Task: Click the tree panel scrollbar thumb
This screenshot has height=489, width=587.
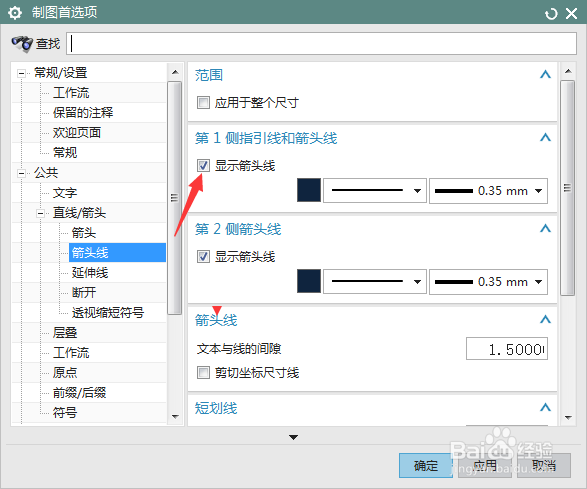Action: [x=174, y=198]
